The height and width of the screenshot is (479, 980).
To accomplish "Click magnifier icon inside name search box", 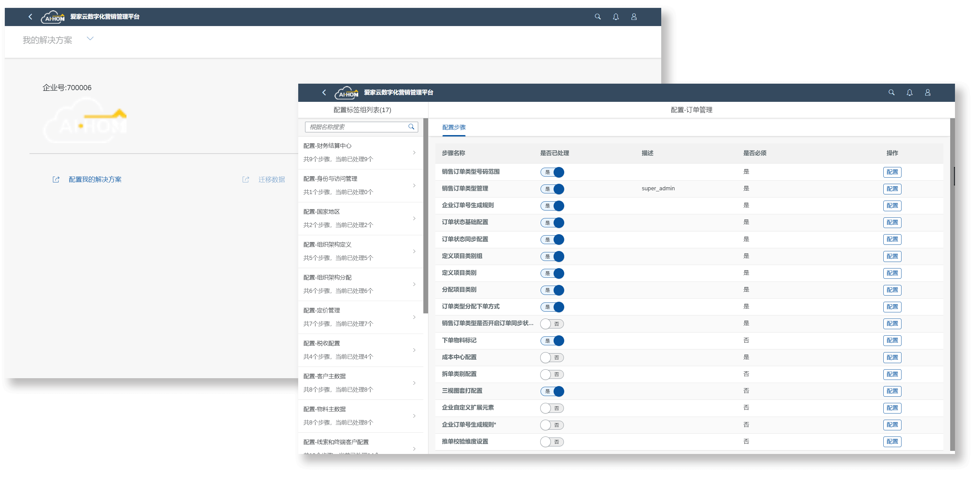I will tap(411, 127).
